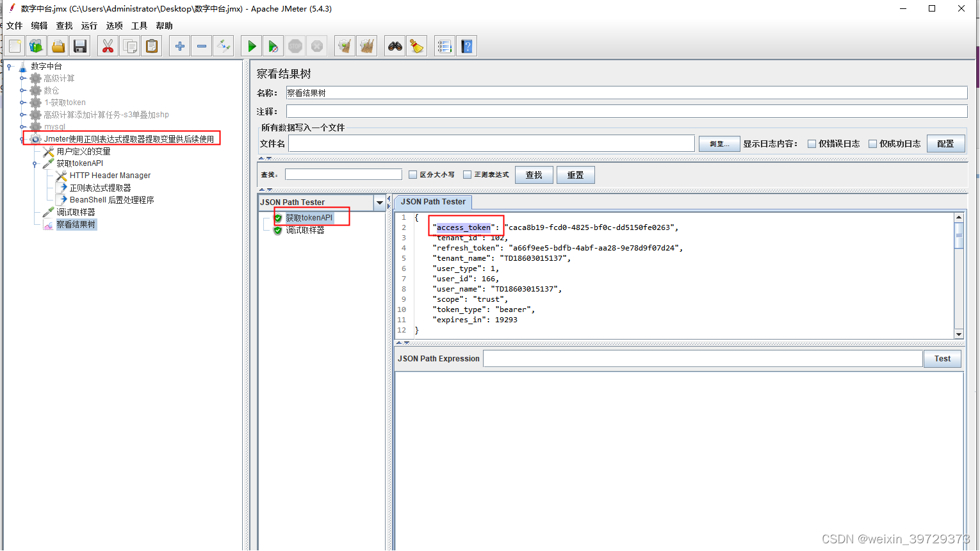Screen dimensions: 980x551
Task: Click the Paste clipboard icon
Action: tap(152, 46)
